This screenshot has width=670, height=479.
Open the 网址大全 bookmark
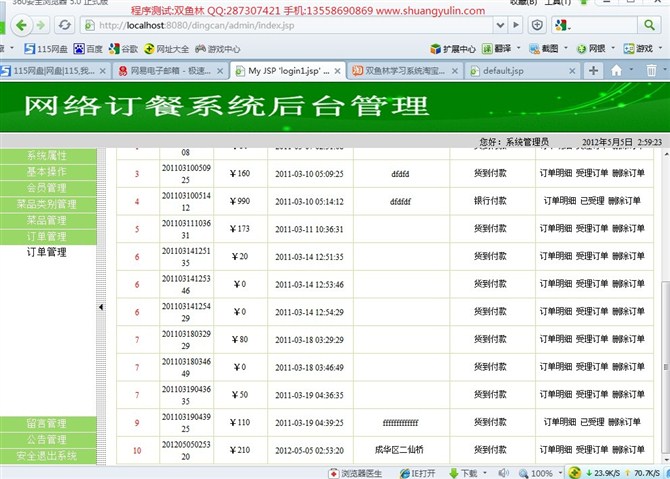click(x=166, y=49)
